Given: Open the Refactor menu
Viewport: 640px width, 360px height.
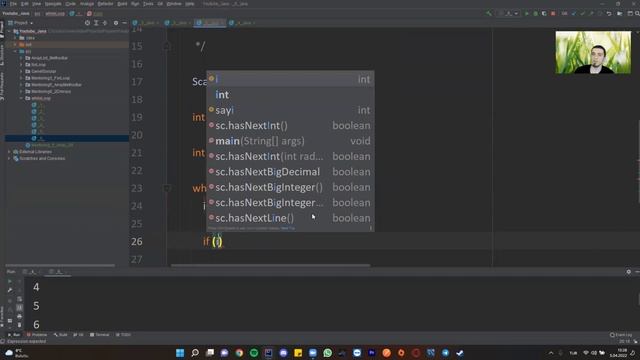Looking at the screenshot, I should [x=105, y=4].
